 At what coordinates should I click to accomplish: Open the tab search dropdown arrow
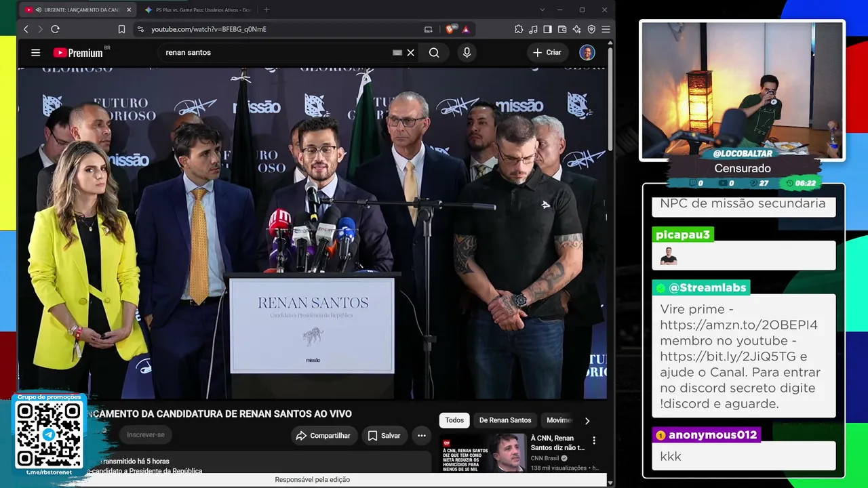[542, 9]
